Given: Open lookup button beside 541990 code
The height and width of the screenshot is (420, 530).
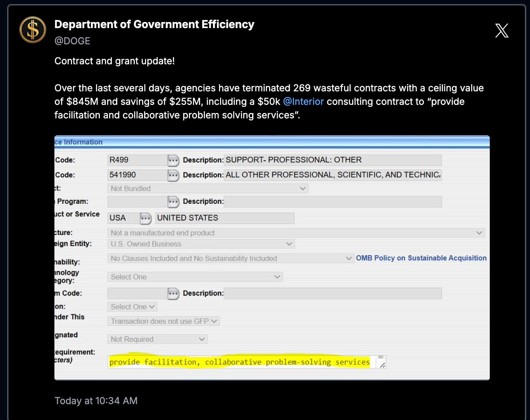Looking at the screenshot, I should [173, 175].
